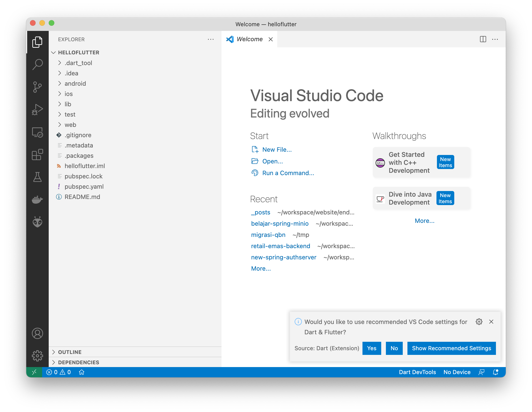Open .packages file
The width and height of the screenshot is (532, 412).
pyautogui.click(x=135, y=155)
